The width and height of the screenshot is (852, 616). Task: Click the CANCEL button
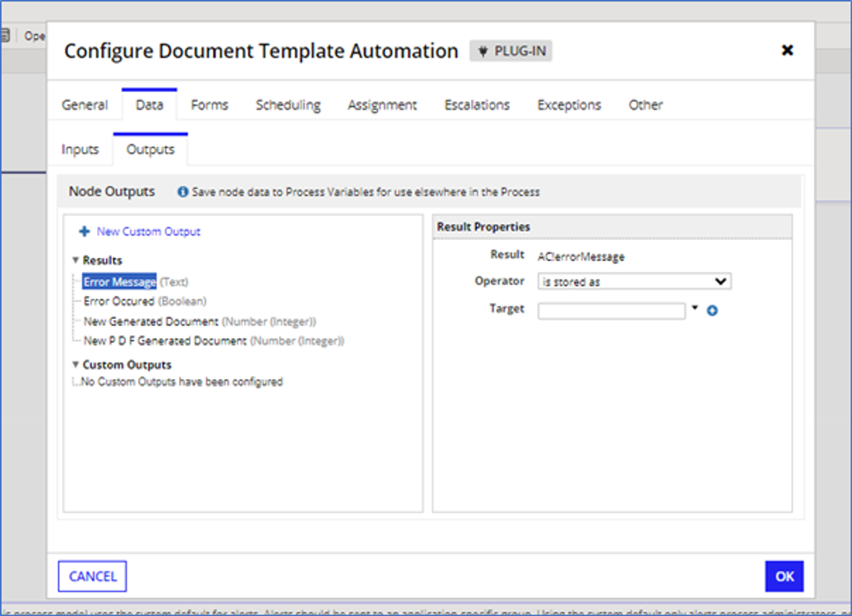click(x=93, y=576)
